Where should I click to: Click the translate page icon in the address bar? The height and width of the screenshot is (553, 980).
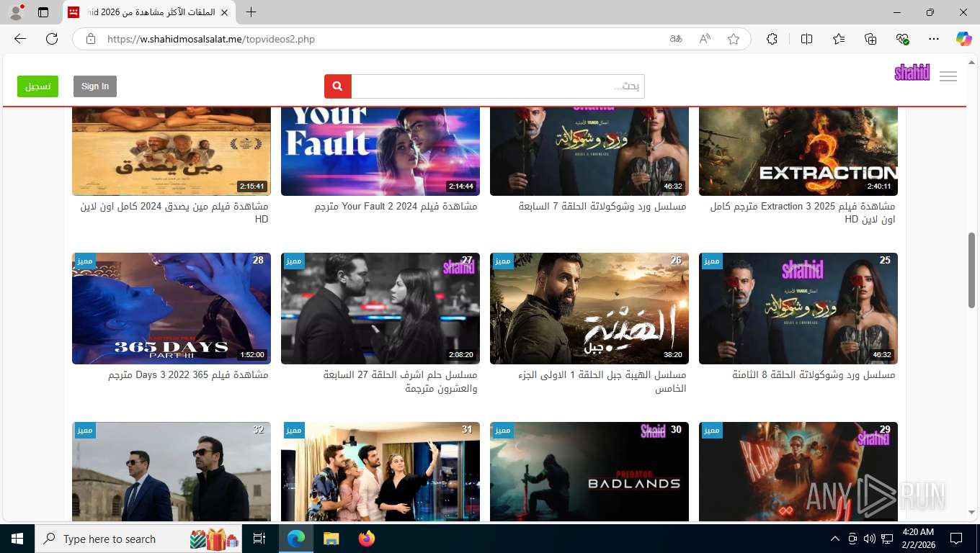(x=676, y=39)
